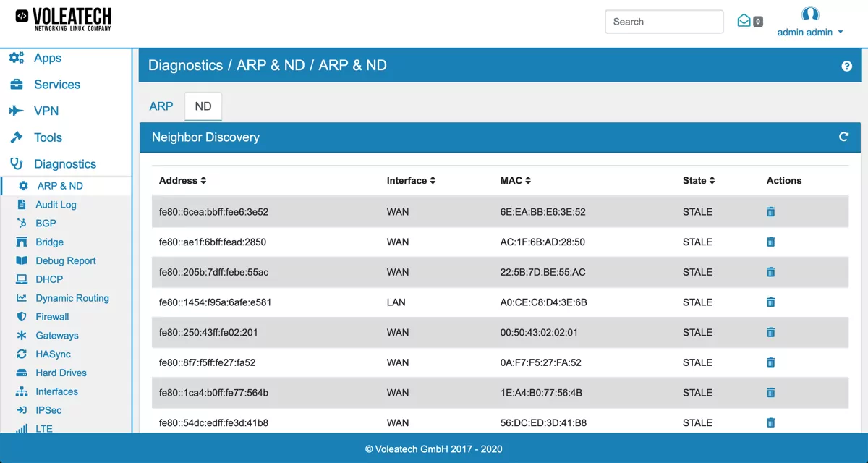Click the Voleatech logo
This screenshot has height=463, width=868.
(64, 20)
